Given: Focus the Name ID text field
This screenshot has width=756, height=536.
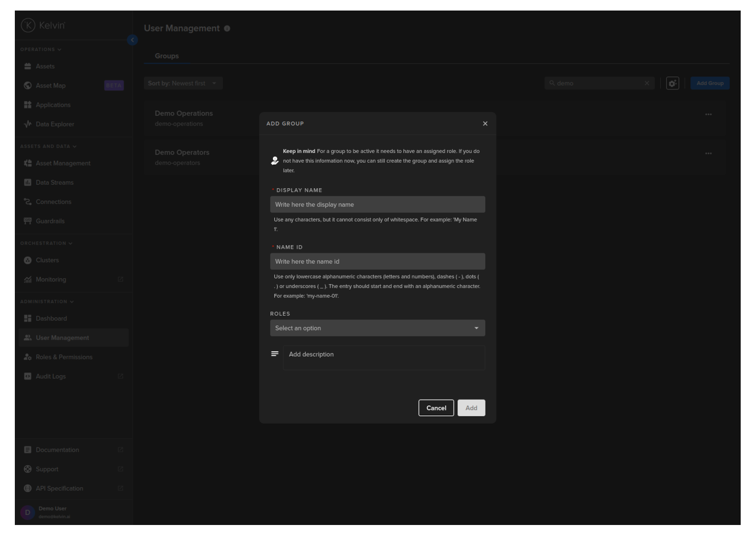Looking at the screenshot, I should point(377,262).
